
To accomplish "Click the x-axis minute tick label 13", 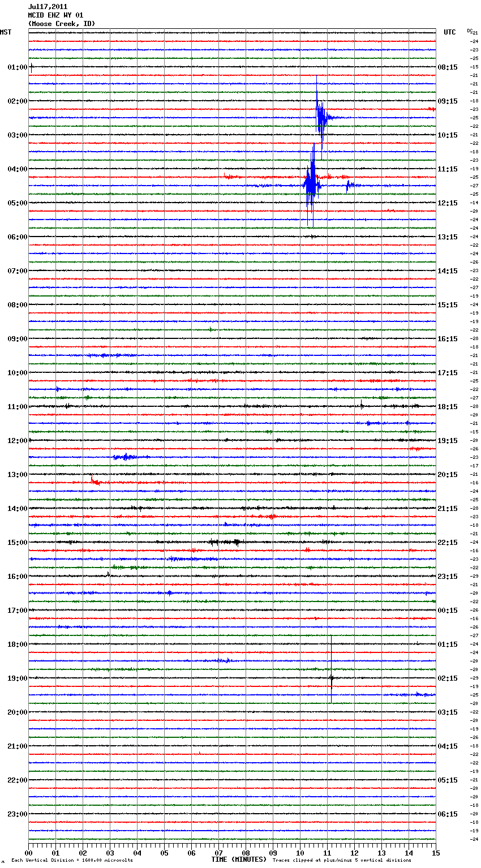I will click(x=382, y=853).
